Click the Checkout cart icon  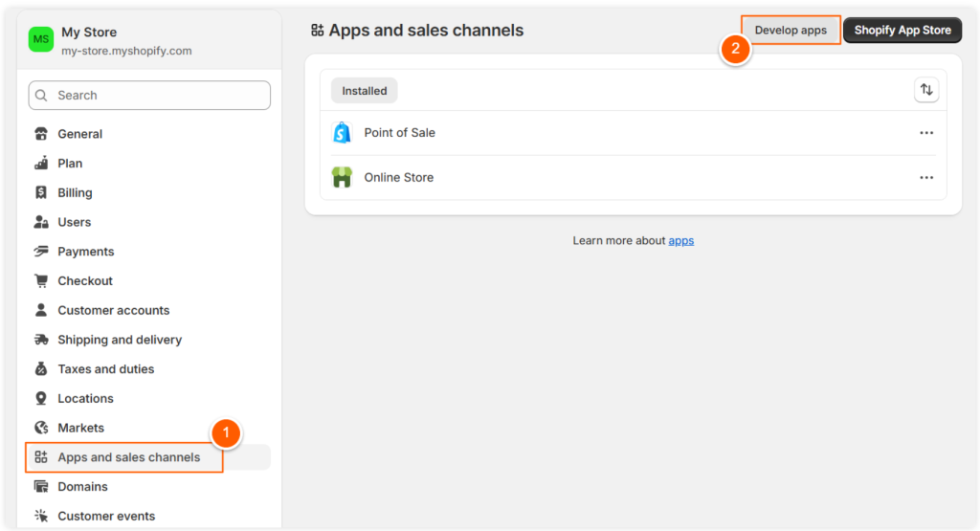pos(41,280)
